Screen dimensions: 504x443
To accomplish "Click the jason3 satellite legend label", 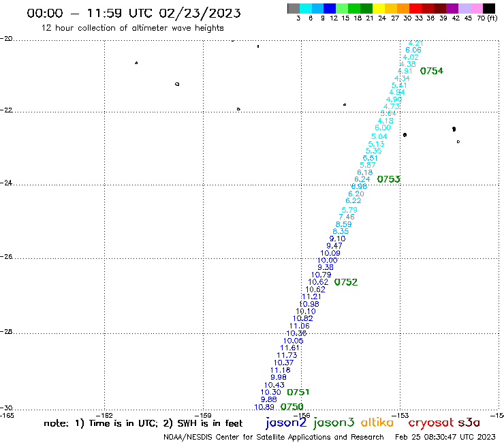I will pyautogui.click(x=334, y=423).
